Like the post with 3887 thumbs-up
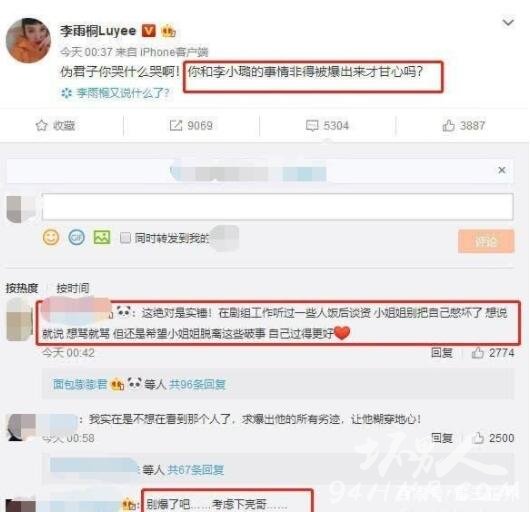 [449, 125]
